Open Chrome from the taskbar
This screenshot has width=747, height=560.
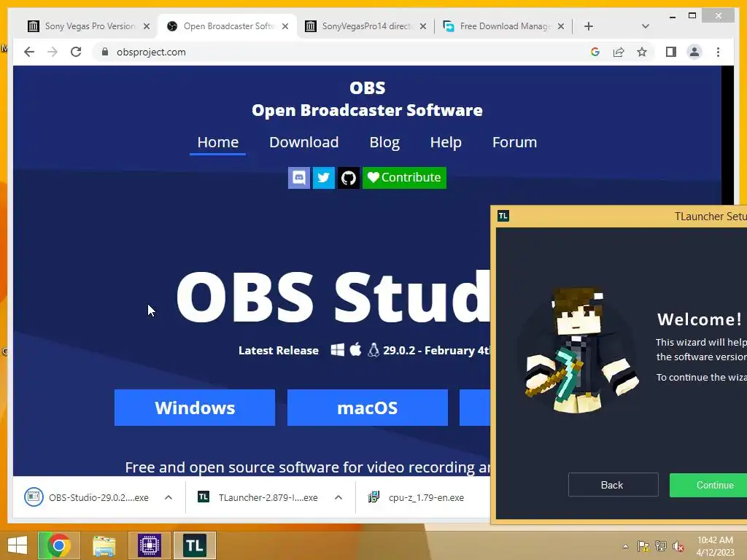pyautogui.click(x=59, y=545)
